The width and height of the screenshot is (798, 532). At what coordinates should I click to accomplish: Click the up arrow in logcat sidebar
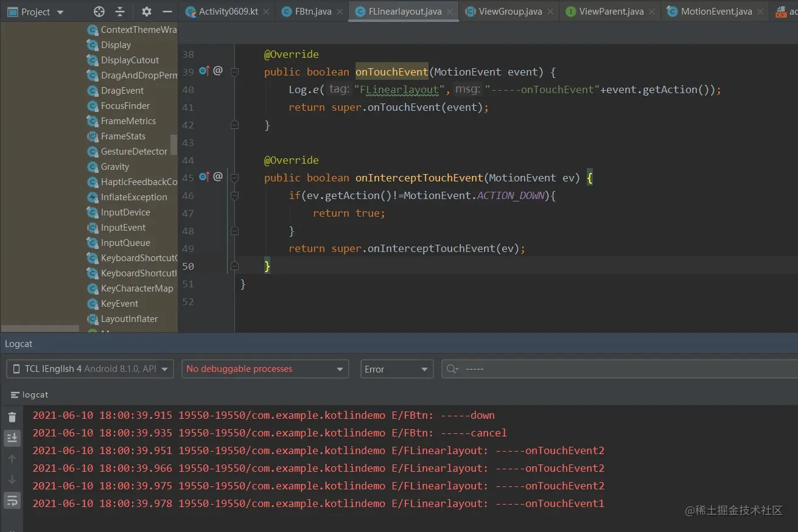pyautogui.click(x=12, y=460)
